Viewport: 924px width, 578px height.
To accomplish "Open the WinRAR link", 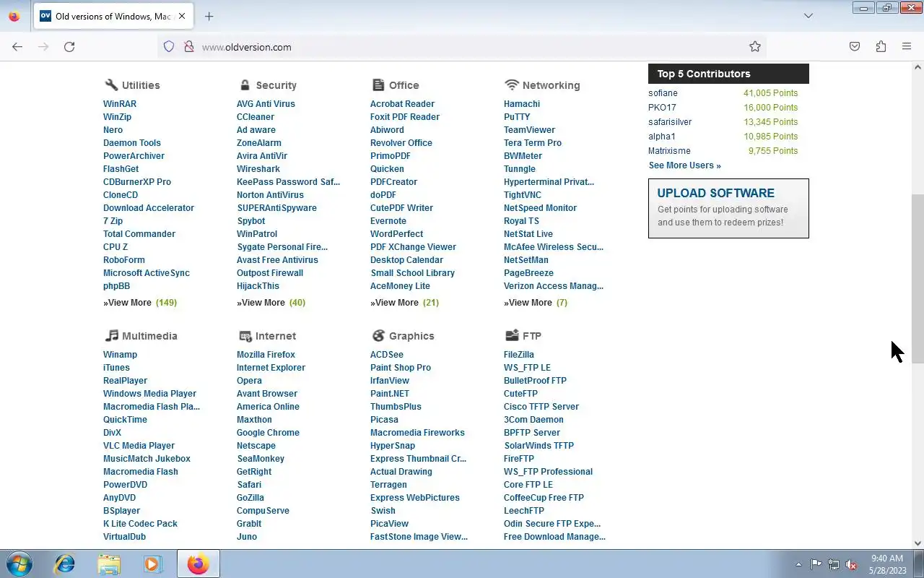I will coord(120,104).
